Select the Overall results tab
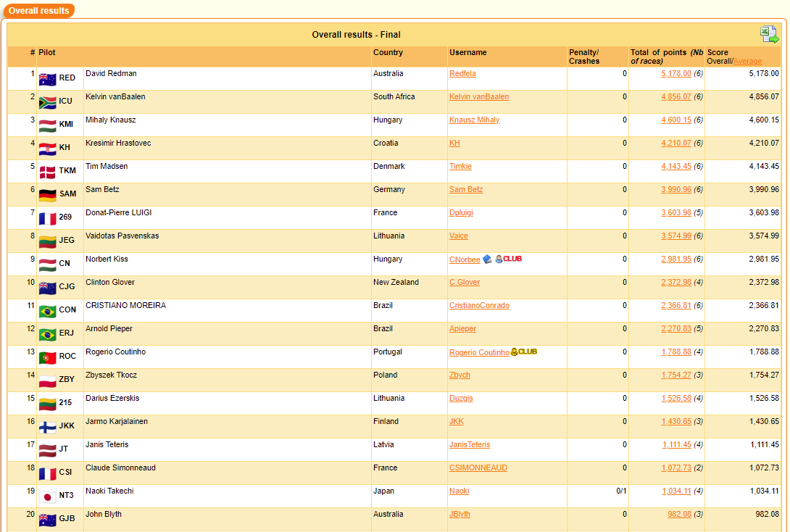 (39, 11)
